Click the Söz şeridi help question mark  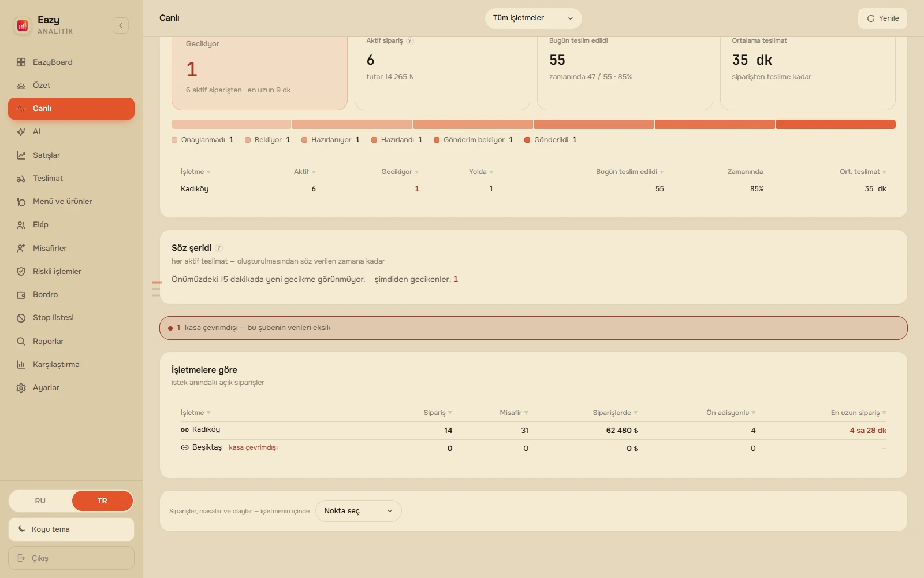(219, 248)
